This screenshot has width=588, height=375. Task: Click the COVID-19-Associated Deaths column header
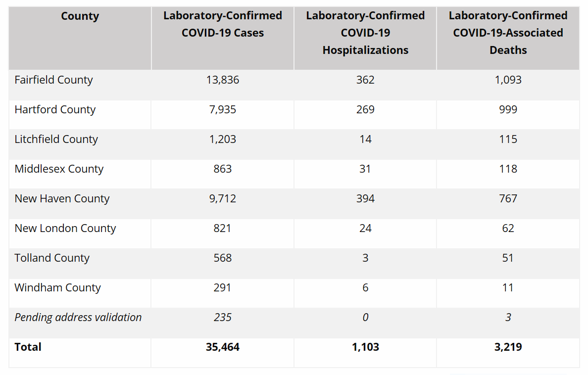508,33
